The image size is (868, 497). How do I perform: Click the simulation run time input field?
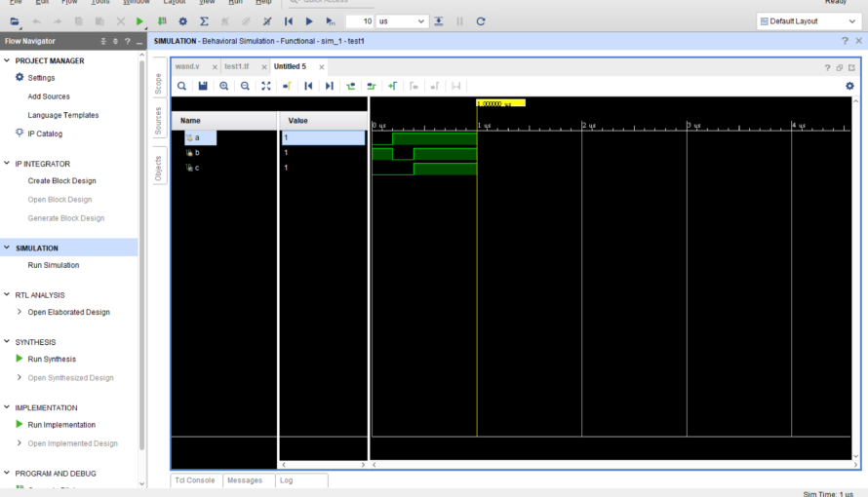360,21
